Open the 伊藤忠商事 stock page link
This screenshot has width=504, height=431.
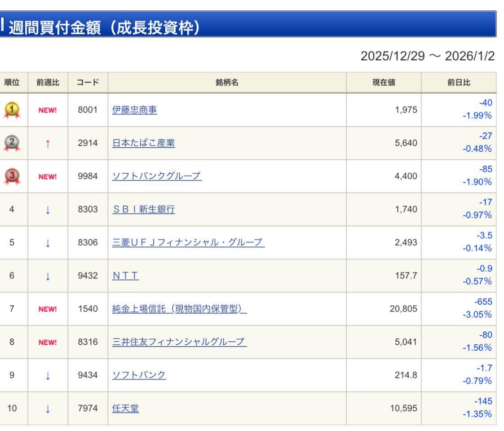coord(133,110)
